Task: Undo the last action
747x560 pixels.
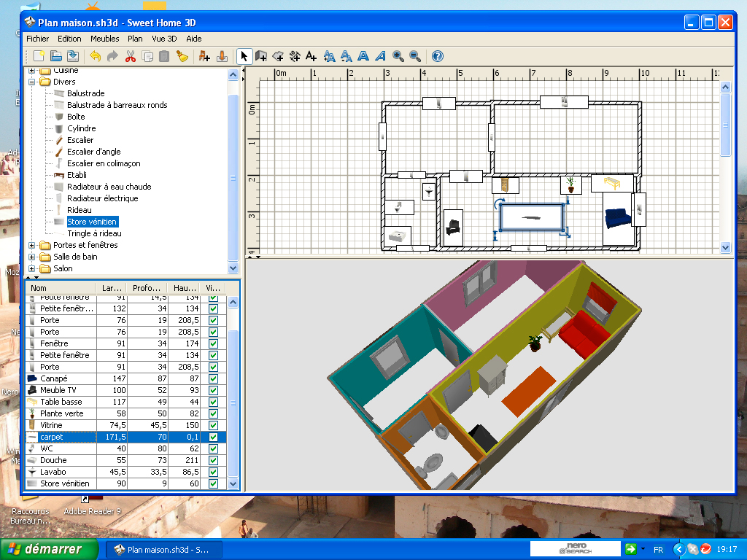Action: point(96,56)
